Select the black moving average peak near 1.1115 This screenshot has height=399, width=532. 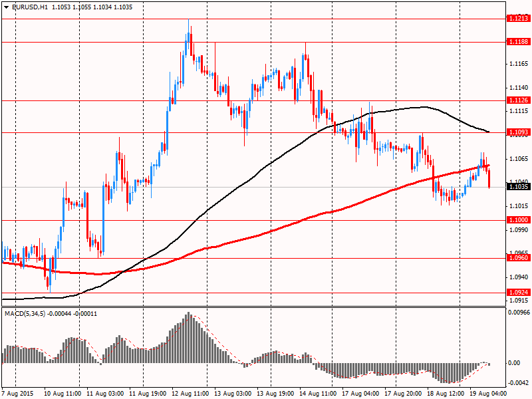[424, 107]
